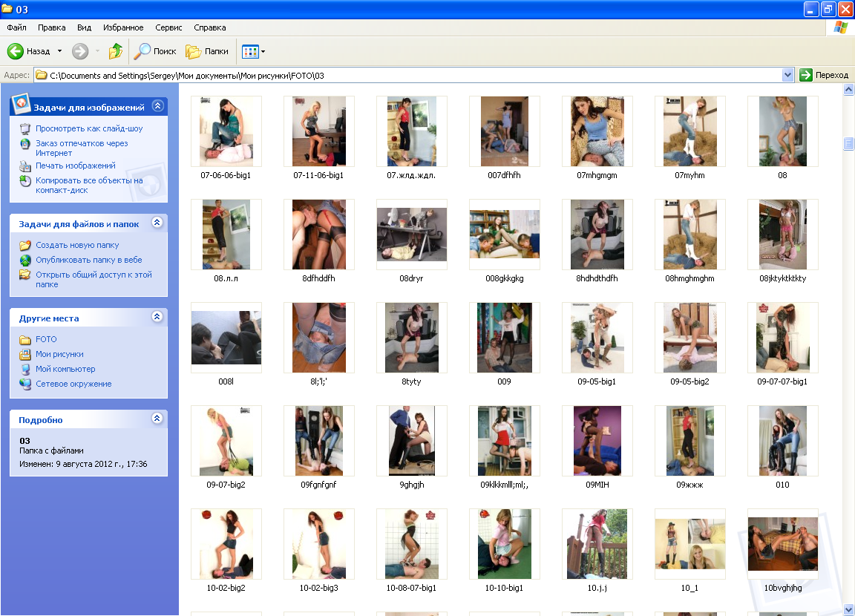Screen dimensions: 855x616
Task: Click the Опубликовать папку в вебе link
Action: [89, 260]
